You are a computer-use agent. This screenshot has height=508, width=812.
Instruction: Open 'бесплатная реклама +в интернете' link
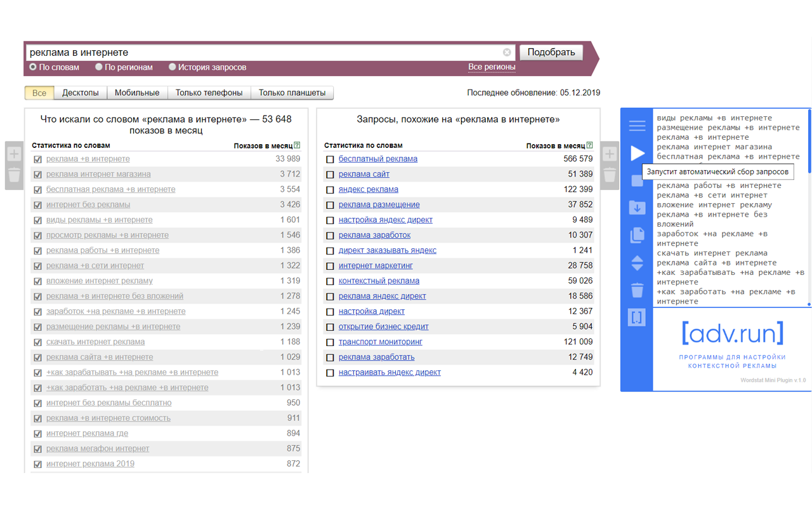click(x=111, y=189)
